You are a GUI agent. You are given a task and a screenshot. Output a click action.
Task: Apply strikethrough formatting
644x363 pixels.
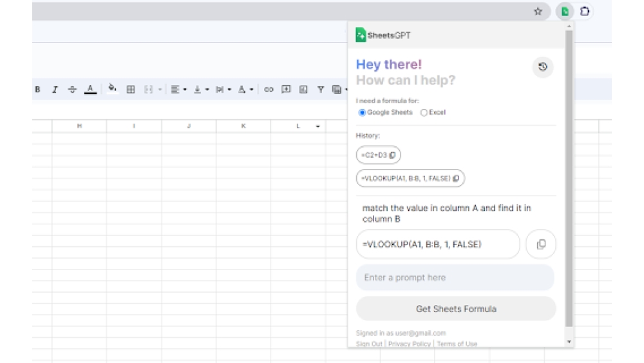(x=72, y=89)
